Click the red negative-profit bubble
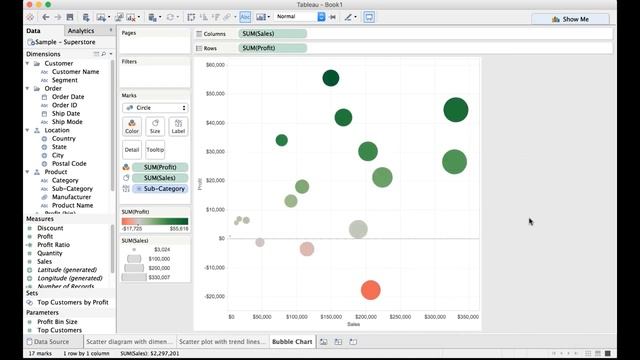The width and height of the screenshot is (640, 360). 371,290
